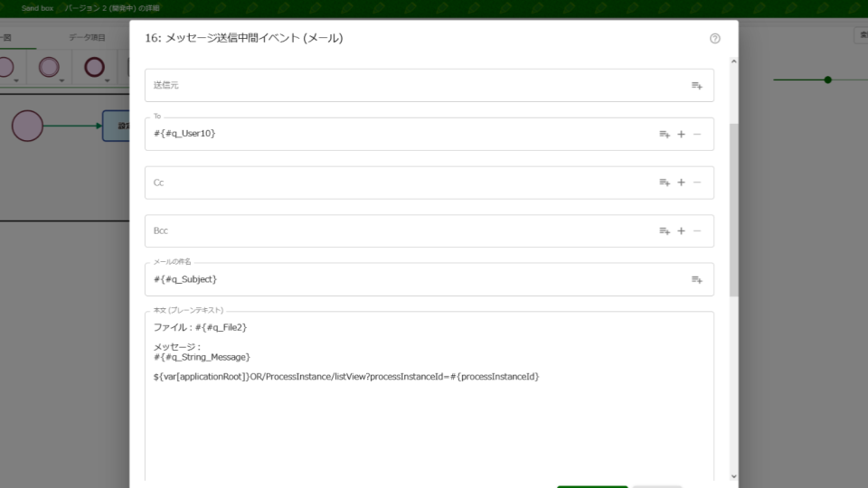Screen dimensions: 868x488
Task: Open help for the mail event dialog
Action: (715, 39)
